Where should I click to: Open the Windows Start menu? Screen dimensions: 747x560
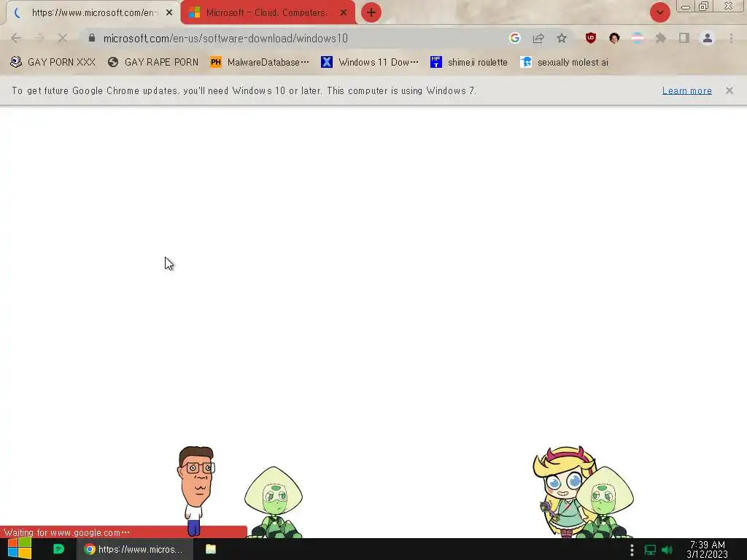20,549
